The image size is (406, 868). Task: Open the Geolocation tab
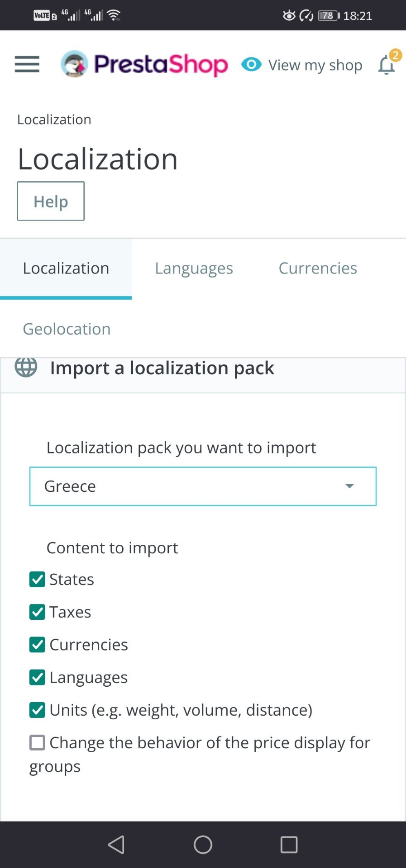coord(67,329)
